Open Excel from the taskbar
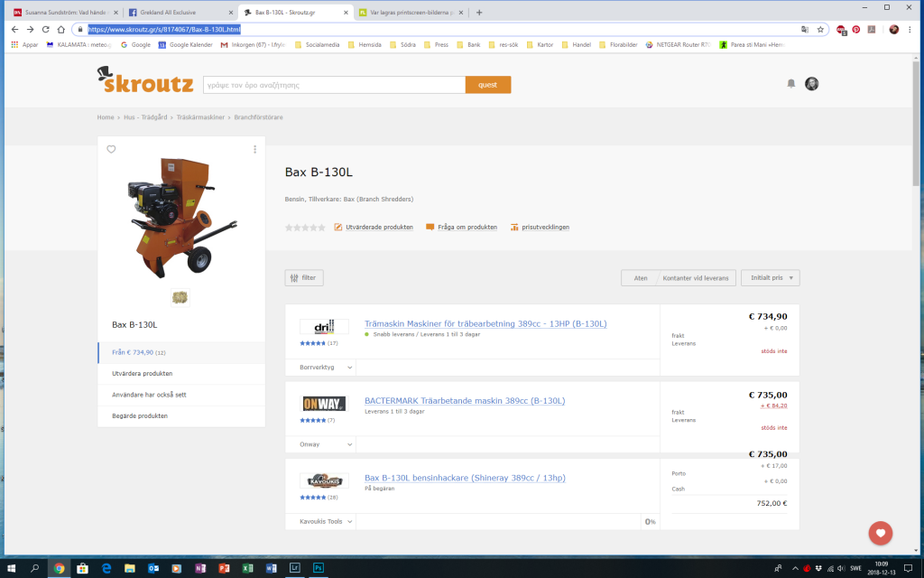924x578 pixels. [x=247, y=568]
